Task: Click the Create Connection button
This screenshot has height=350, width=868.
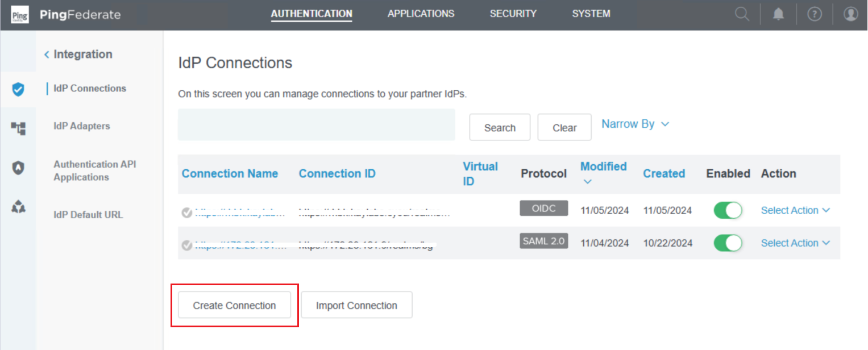Action: point(234,305)
